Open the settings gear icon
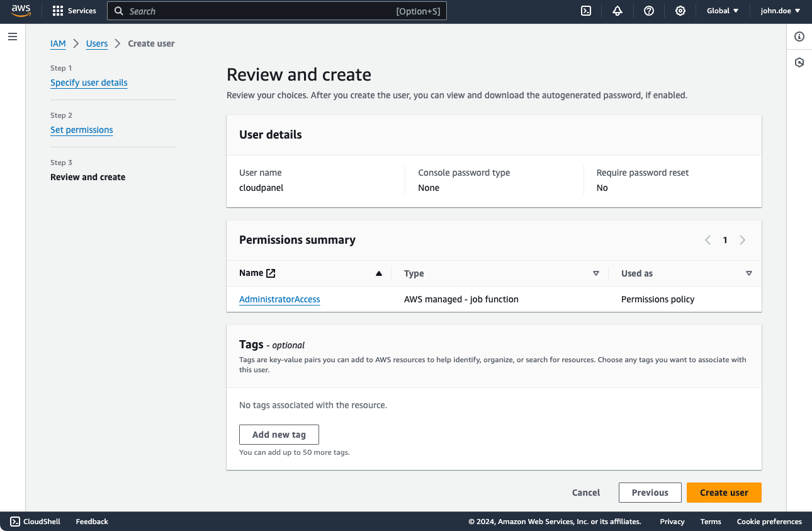 (680, 11)
